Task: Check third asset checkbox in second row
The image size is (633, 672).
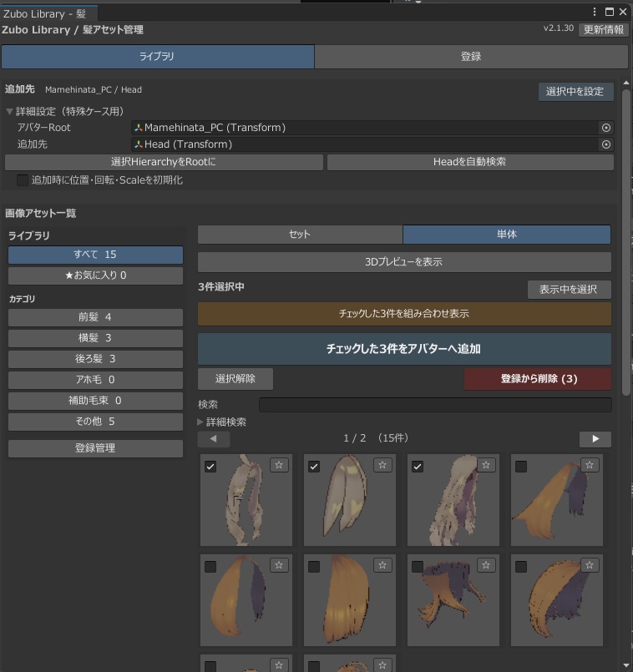Action: coord(418,567)
